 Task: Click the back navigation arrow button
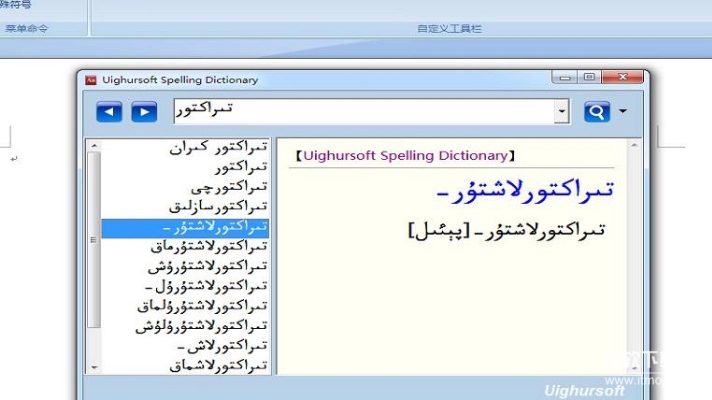click(109, 111)
